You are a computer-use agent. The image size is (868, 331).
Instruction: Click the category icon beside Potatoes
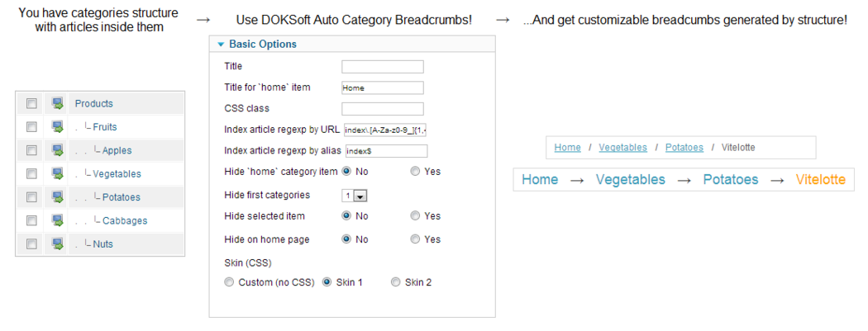[57, 197]
